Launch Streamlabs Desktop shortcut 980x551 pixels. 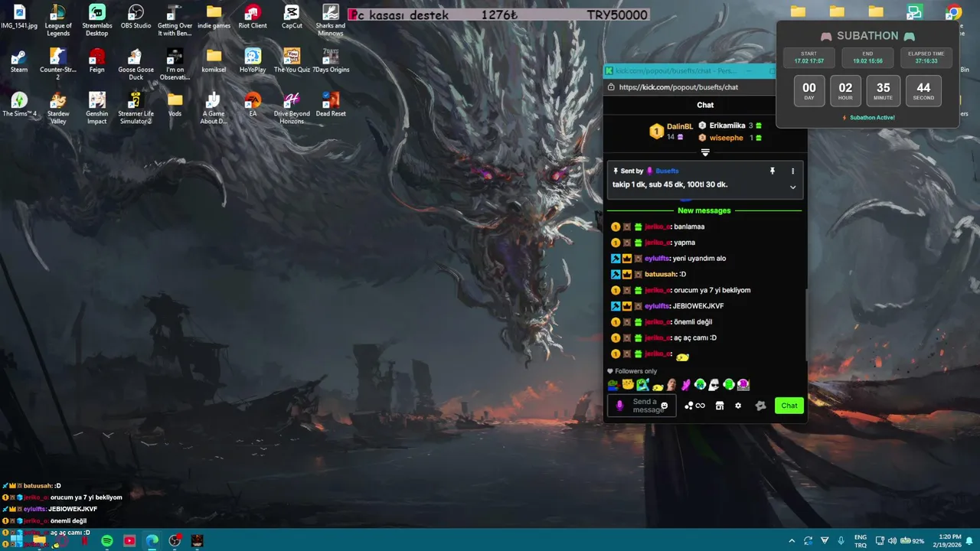tap(96, 21)
